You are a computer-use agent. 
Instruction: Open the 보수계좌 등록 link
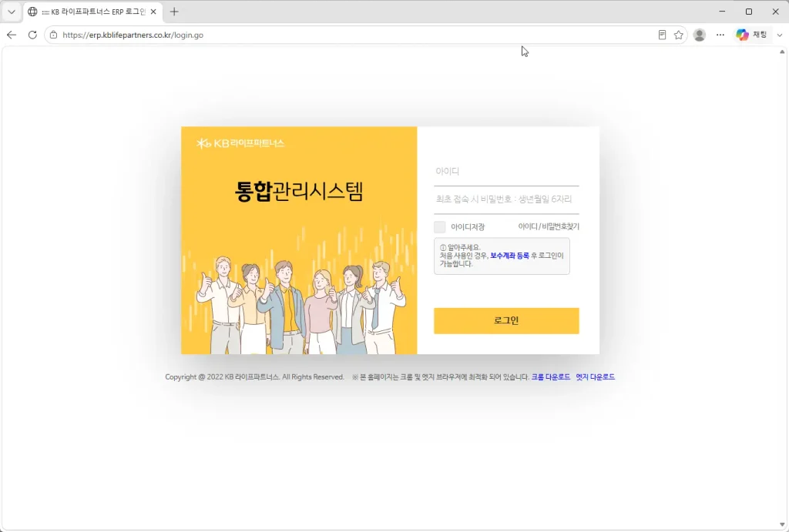click(x=510, y=256)
